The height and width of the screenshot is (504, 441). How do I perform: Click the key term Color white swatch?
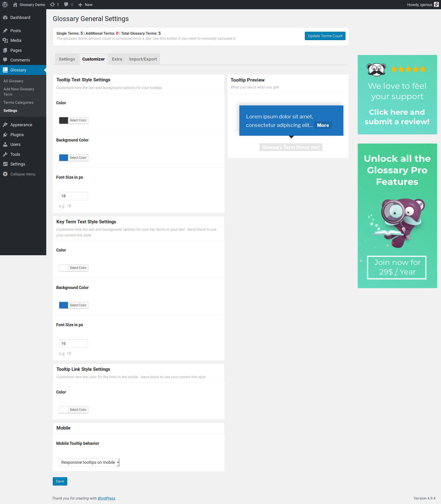pos(64,268)
